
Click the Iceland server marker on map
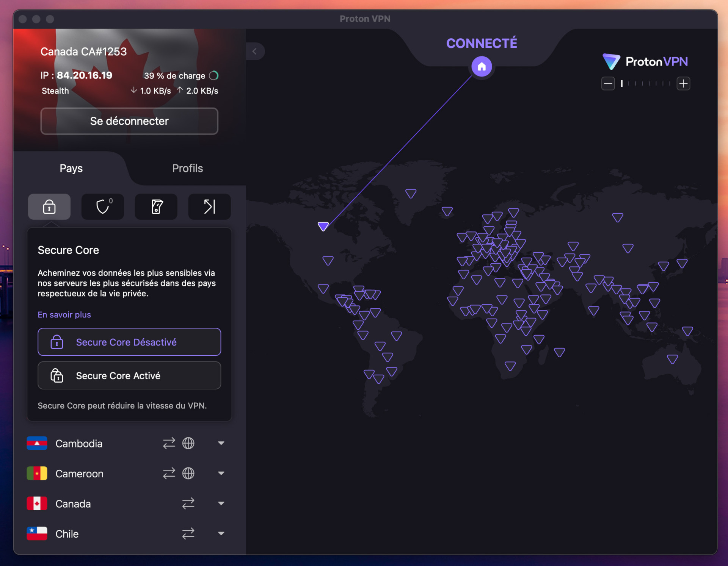pos(447,211)
